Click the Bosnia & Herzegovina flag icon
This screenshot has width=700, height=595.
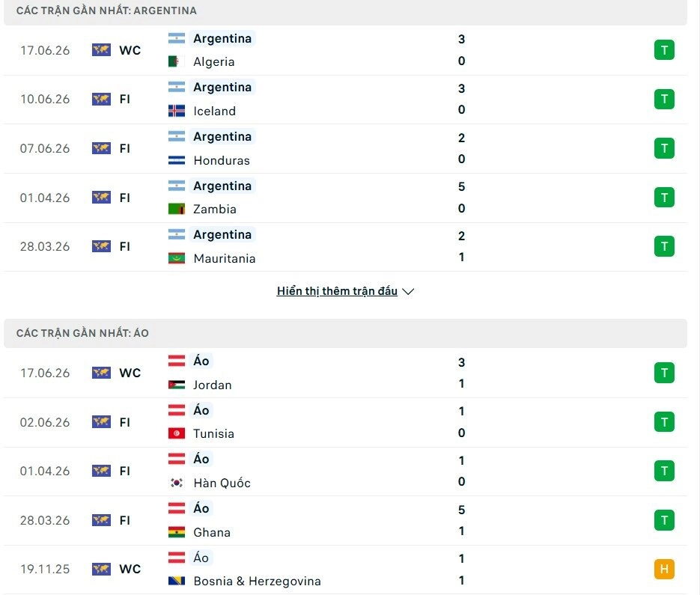(177, 581)
